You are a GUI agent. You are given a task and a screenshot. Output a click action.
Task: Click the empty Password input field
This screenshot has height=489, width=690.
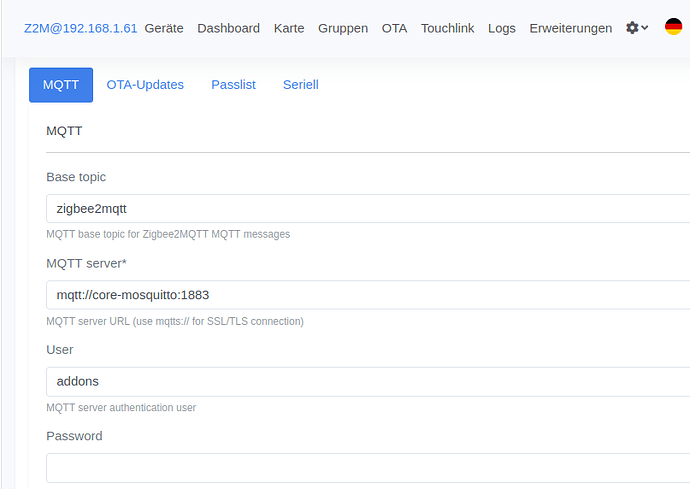368,467
